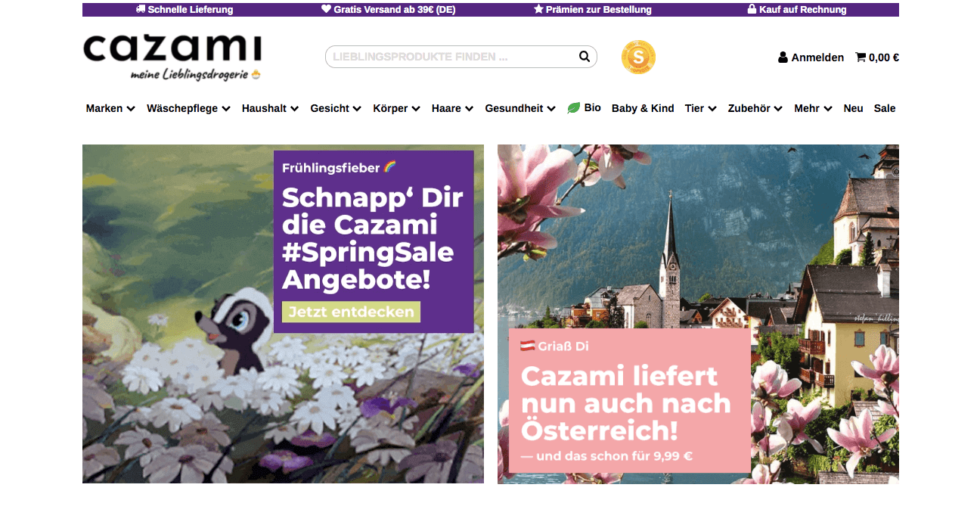Image resolution: width=980 pixels, height=525 pixels.
Task: Click the shopping cart icon
Action: click(x=861, y=57)
